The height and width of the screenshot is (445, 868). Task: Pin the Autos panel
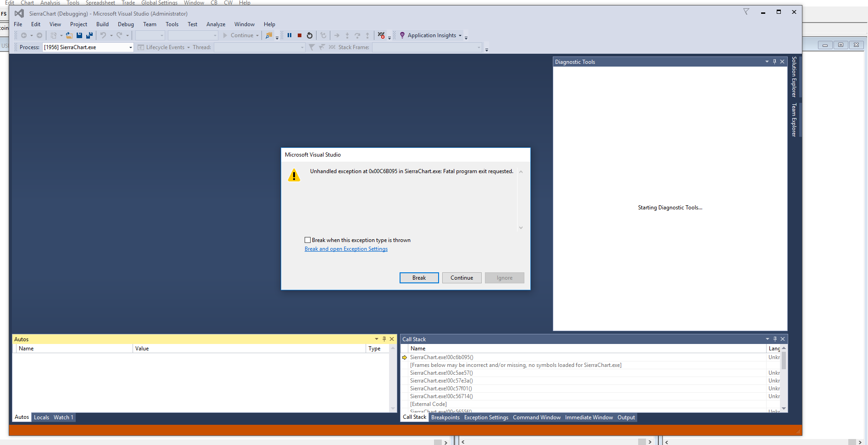click(x=384, y=339)
